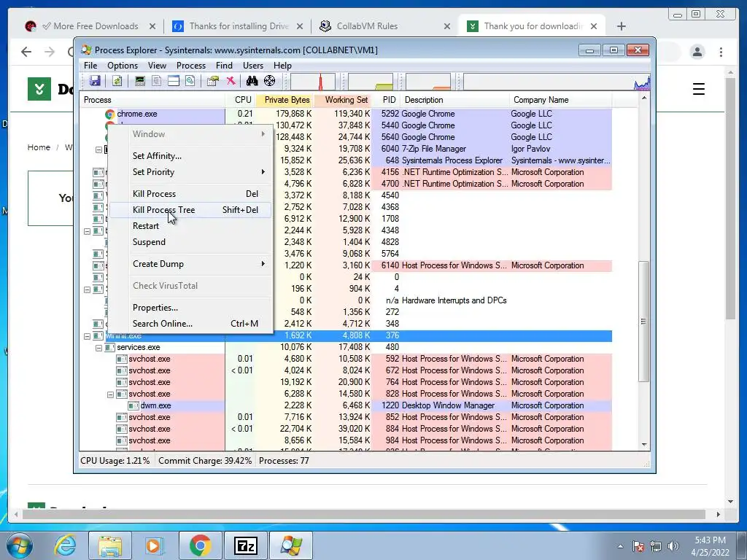Open the File menu
The height and width of the screenshot is (560, 747).
(90, 66)
